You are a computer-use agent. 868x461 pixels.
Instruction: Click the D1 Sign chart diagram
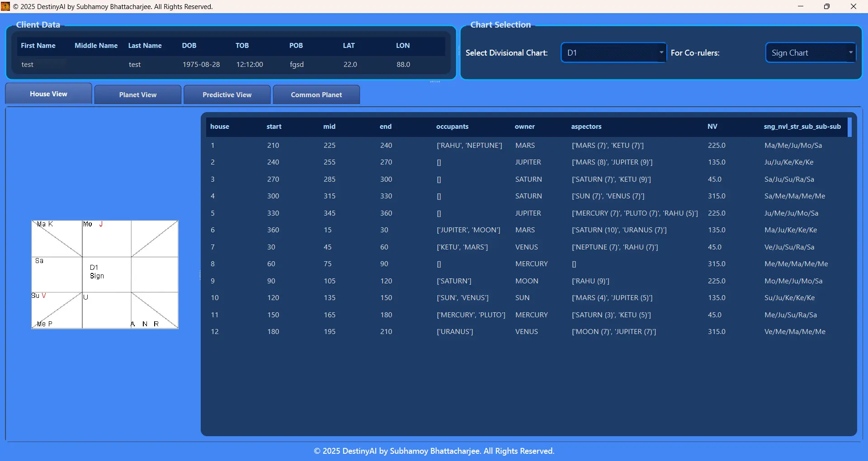click(104, 274)
